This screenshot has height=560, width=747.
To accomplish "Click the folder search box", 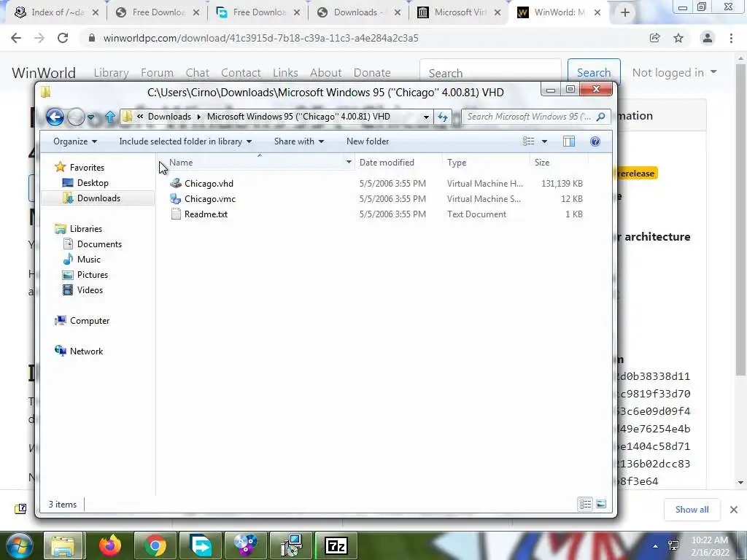I will pyautogui.click(x=536, y=117).
